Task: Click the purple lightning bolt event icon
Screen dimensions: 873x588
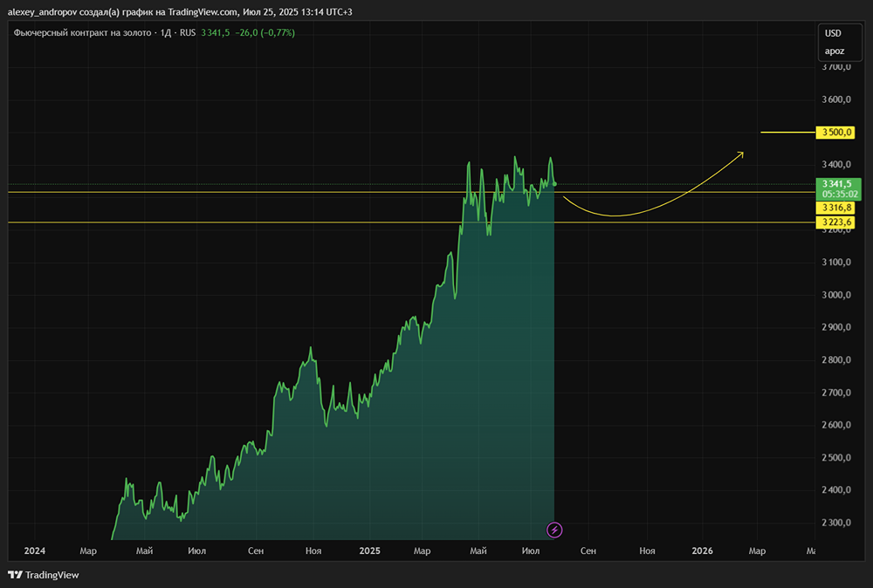Action: pyautogui.click(x=554, y=529)
